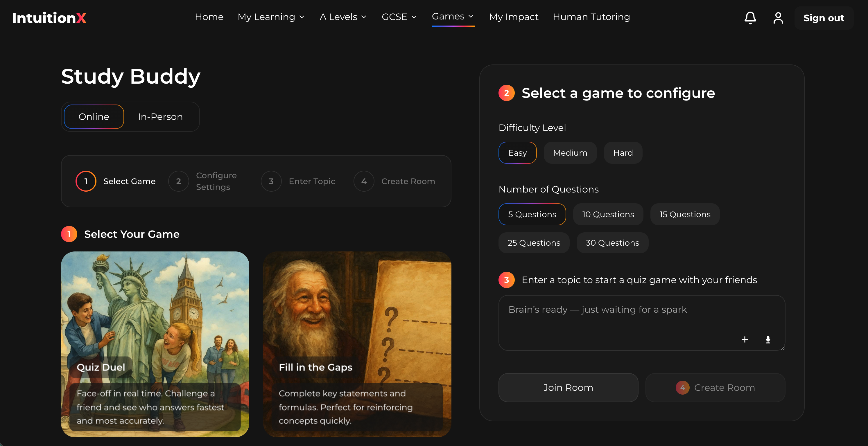The height and width of the screenshot is (446, 868).
Task: Expand the My Learning dropdown
Action: [271, 17]
